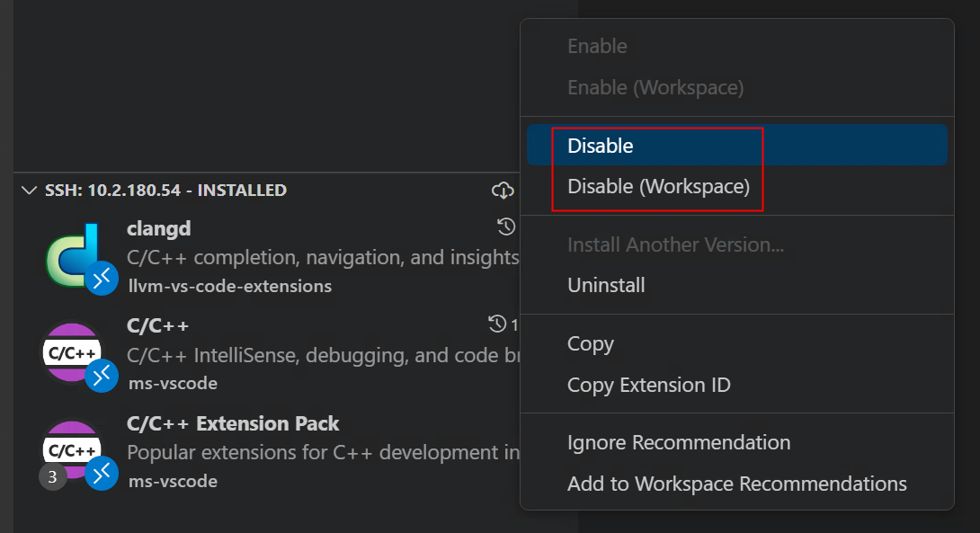Image resolution: width=980 pixels, height=533 pixels.
Task: Click the C/C++ Extension Pack logo
Action: 72,449
